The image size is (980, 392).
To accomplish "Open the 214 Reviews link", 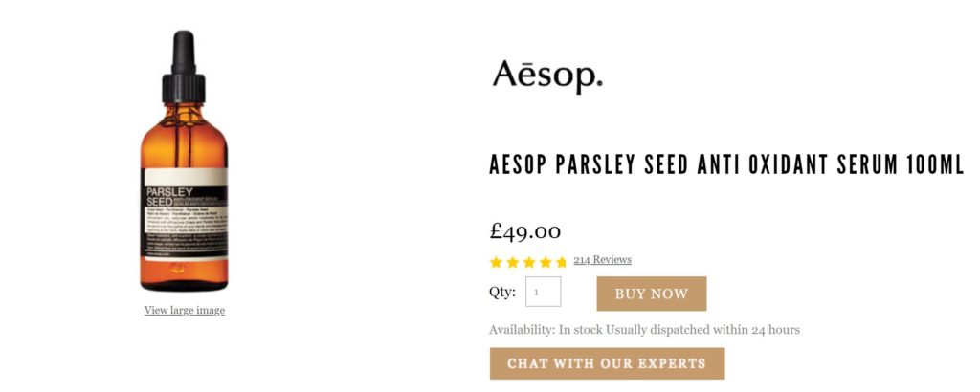I will (x=602, y=260).
